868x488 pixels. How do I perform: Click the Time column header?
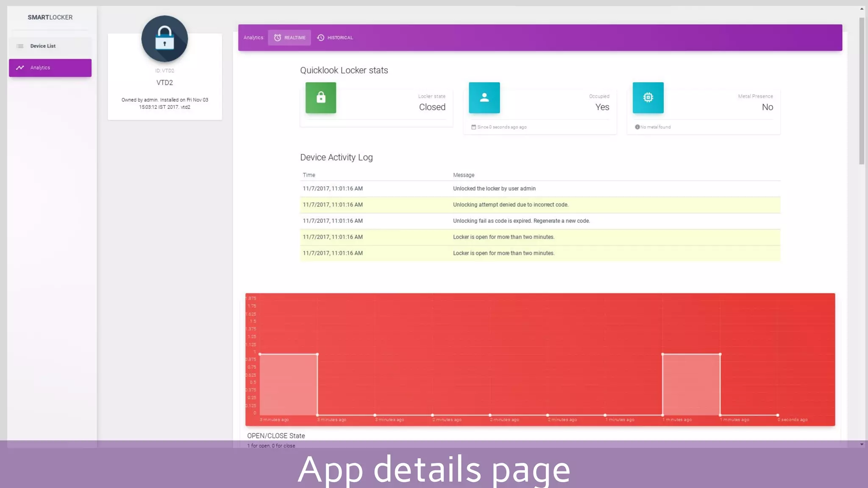pyautogui.click(x=309, y=175)
